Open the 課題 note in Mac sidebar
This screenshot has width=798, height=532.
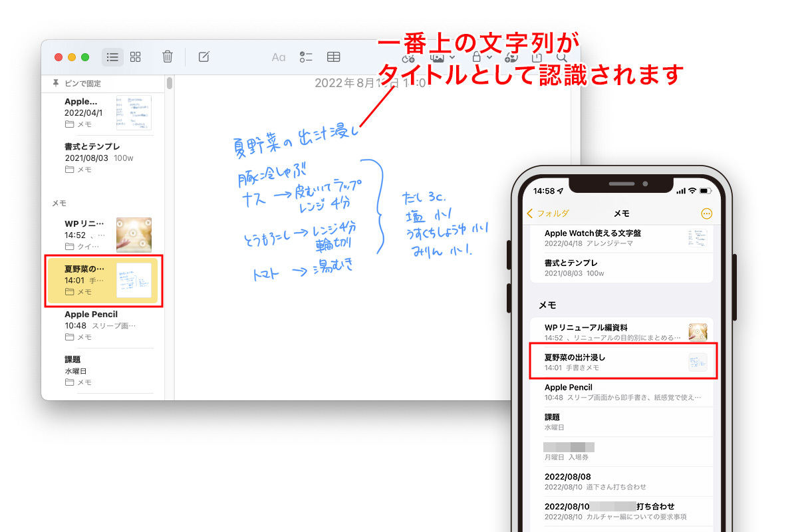pyautogui.click(x=103, y=371)
